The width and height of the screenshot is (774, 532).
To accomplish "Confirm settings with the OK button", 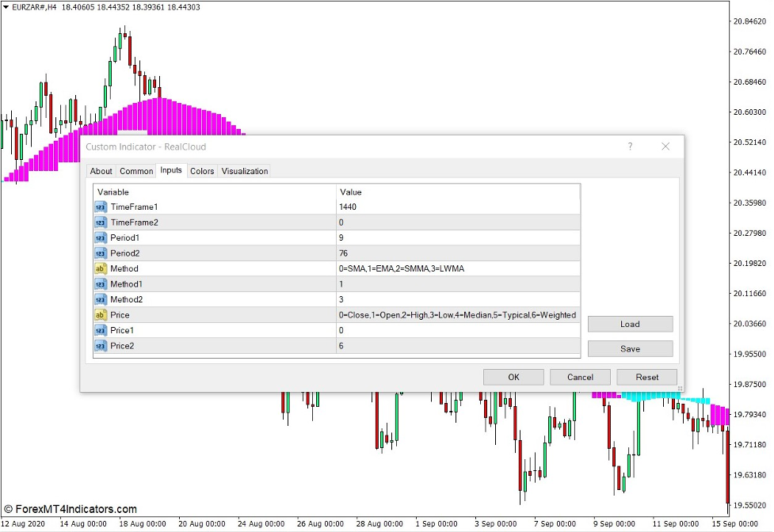I will tap(513, 377).
